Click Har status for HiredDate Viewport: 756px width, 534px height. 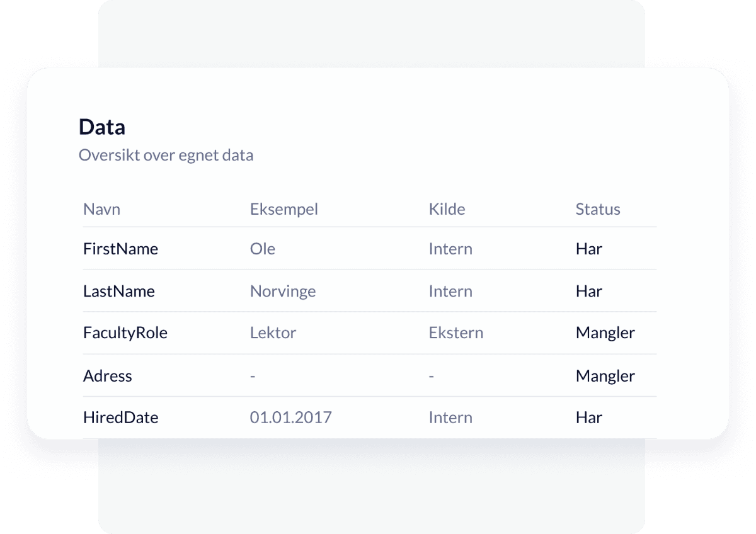(588, 418)
